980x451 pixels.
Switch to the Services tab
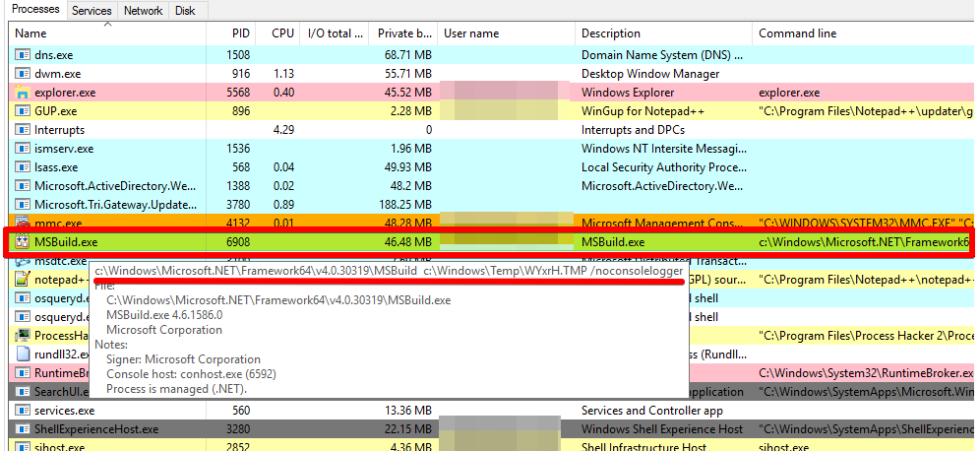[x=92, y=10]
